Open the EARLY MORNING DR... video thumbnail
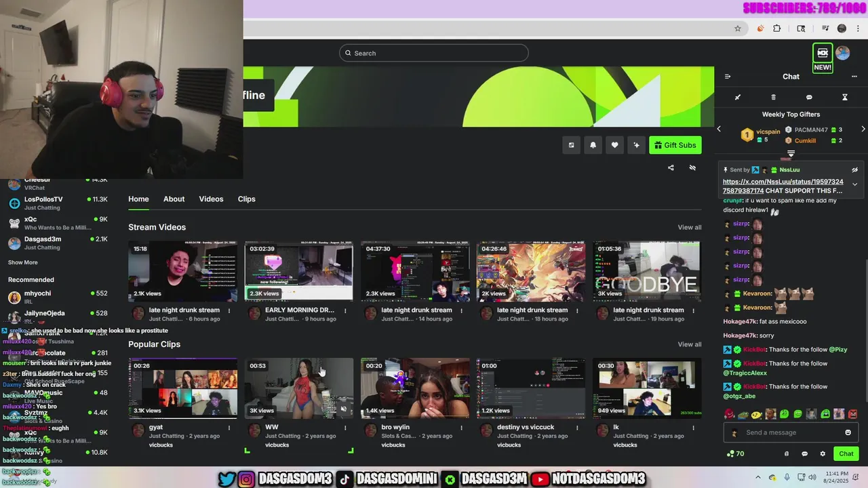 pos(299,270)
